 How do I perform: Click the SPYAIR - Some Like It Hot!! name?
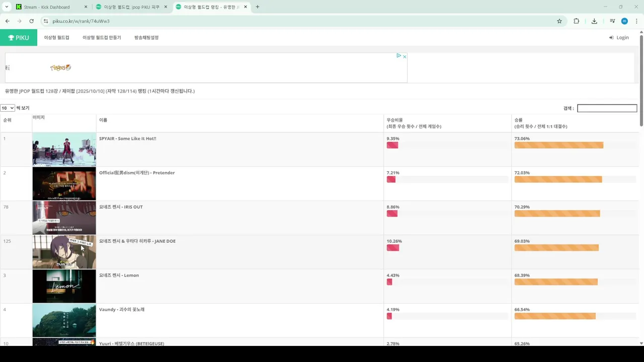click(128, 138)
